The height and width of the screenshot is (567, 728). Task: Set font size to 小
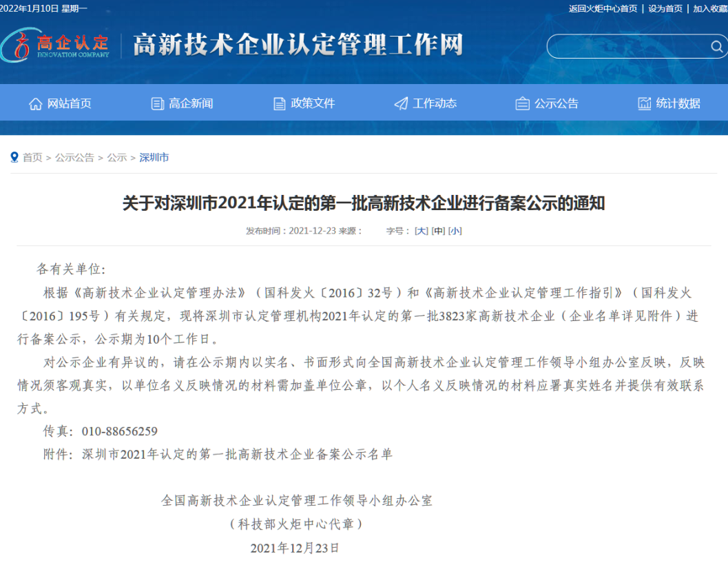point(455,231)
